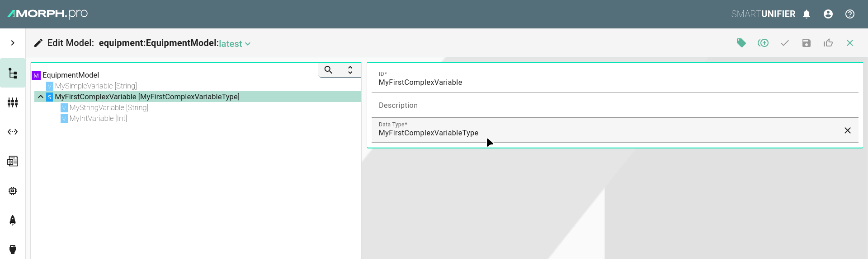Click the V icon beside MyIntVariable

click(64, 119)
